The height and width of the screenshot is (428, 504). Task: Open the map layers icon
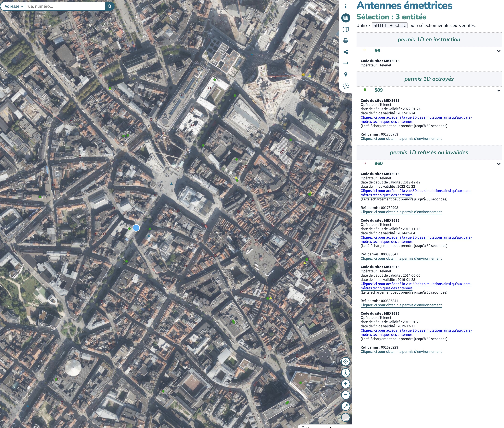click(346, 29)
